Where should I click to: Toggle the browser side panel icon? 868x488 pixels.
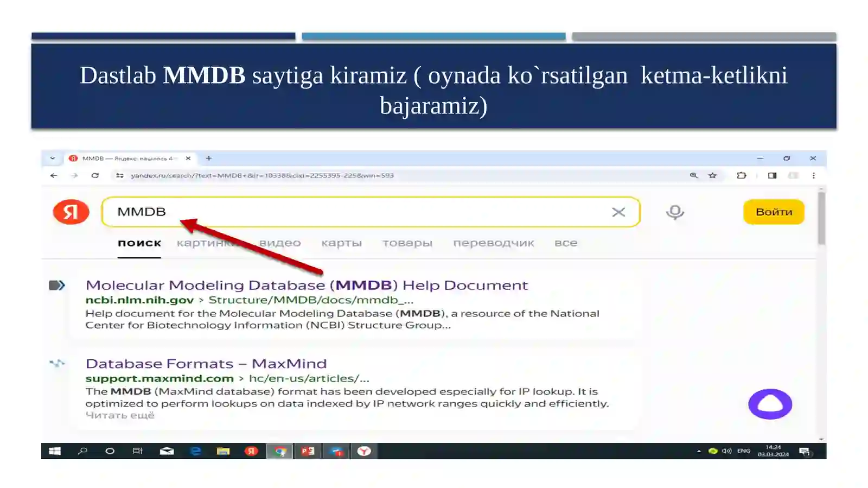(772, 175)
